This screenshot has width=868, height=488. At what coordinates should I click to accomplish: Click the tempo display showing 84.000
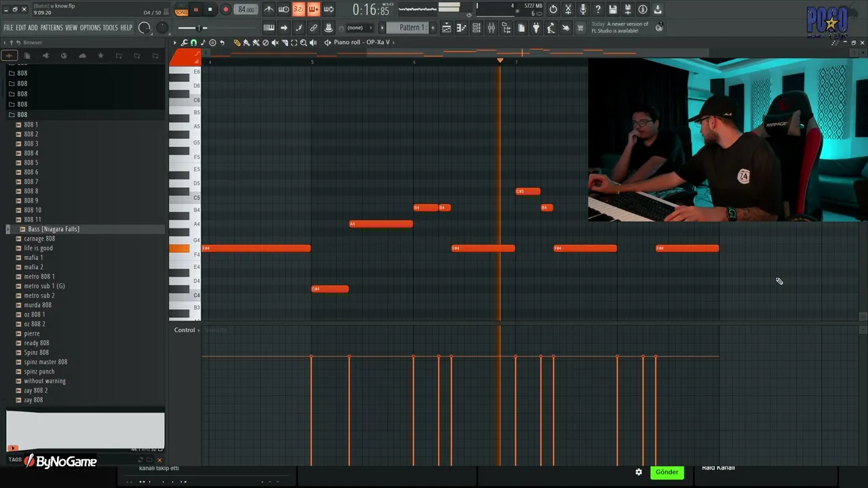coord(247,9)
